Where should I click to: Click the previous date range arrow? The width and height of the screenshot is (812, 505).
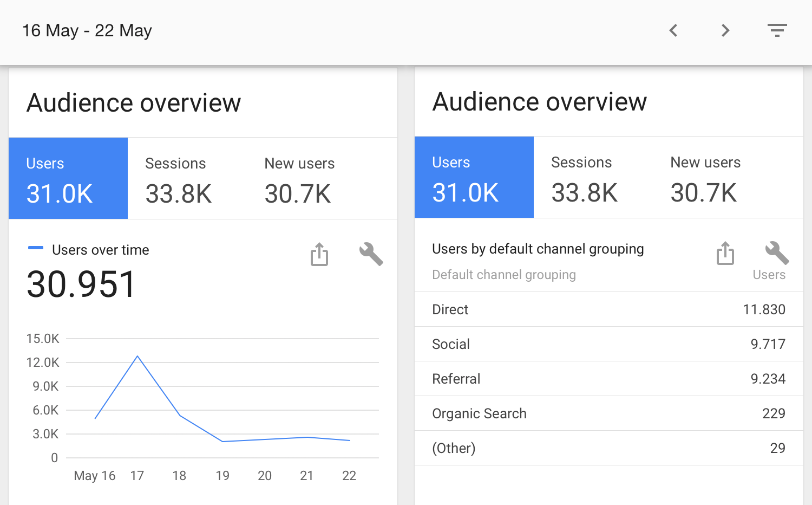[673, 30]
